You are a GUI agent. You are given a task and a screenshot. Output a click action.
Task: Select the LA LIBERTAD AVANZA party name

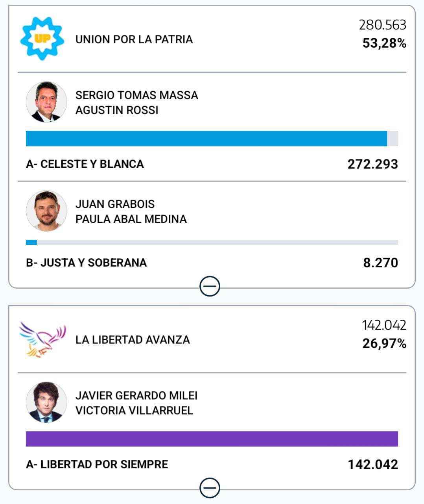(133, 340)
